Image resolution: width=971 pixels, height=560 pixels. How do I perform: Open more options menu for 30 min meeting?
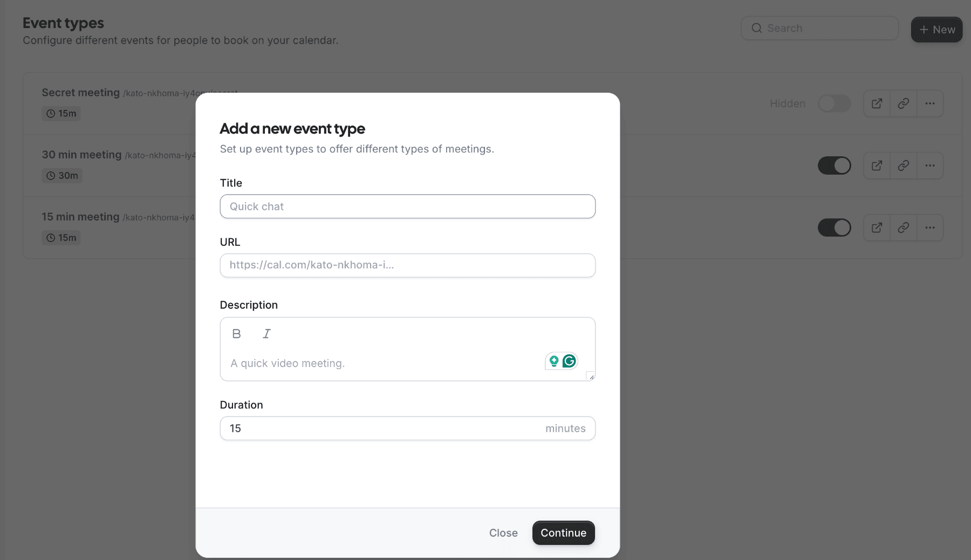930,165
